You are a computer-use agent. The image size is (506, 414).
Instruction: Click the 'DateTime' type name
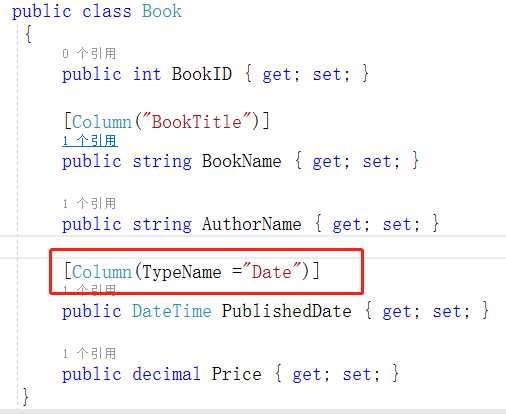pos(172,311)
